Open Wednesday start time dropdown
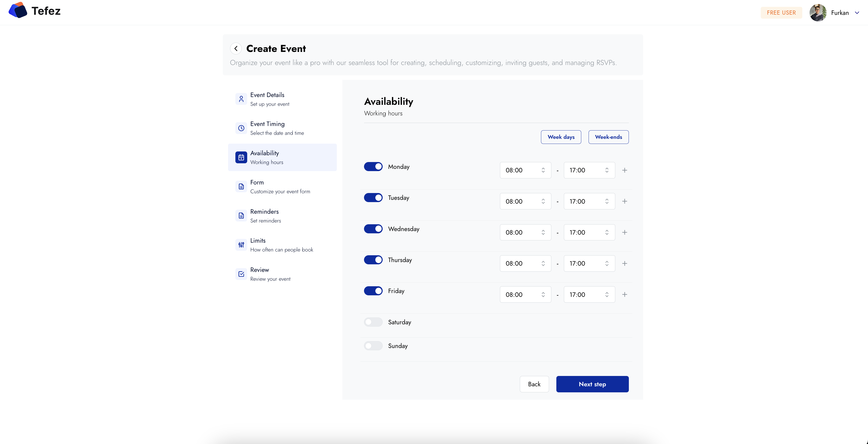This screenshot has height=444, width=868. [x=525, y=233]
